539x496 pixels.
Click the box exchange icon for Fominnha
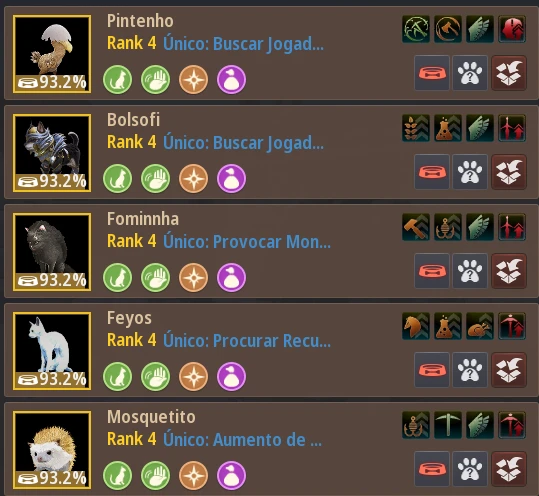[x=509, y=271]
